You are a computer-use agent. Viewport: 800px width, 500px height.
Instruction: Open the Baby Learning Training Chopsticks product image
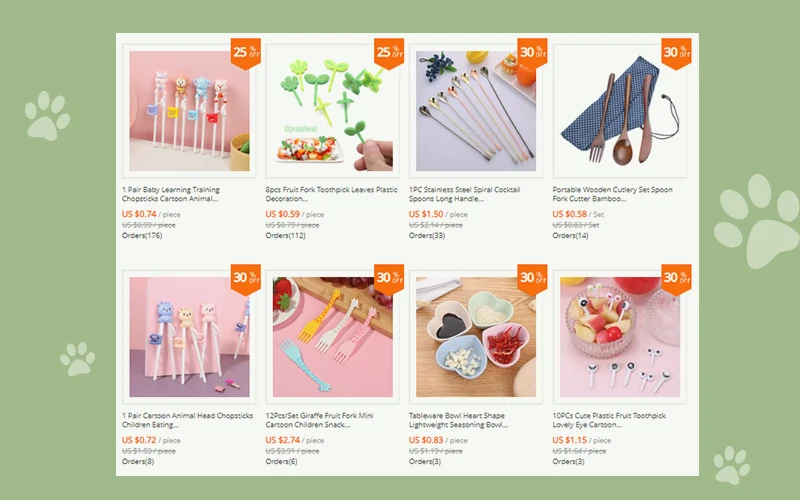(x=189, y=111)
